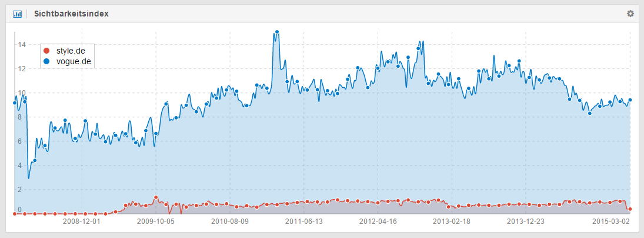Screen dimensions: 644x238
Task: Select the 2010-08-09 date on the x-axis
Action: tap(230, 222)
